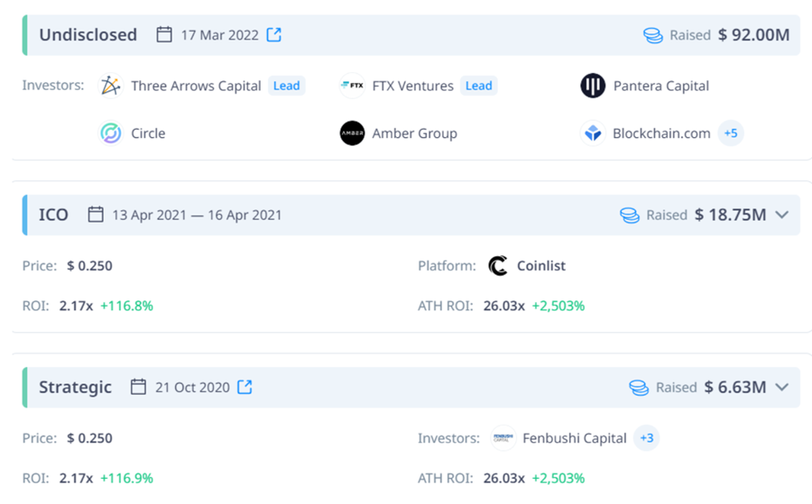
Task: Show +3 more Fenbushi co-investors
Action: (x=647, y=438)
